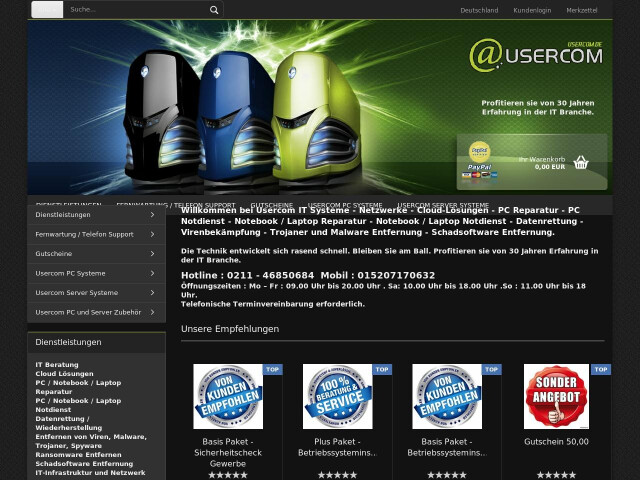Viewport: 640px width, 480px height.
Task: Expand the Dienstleistungen sidebar chevron
Action: (152, 215)
